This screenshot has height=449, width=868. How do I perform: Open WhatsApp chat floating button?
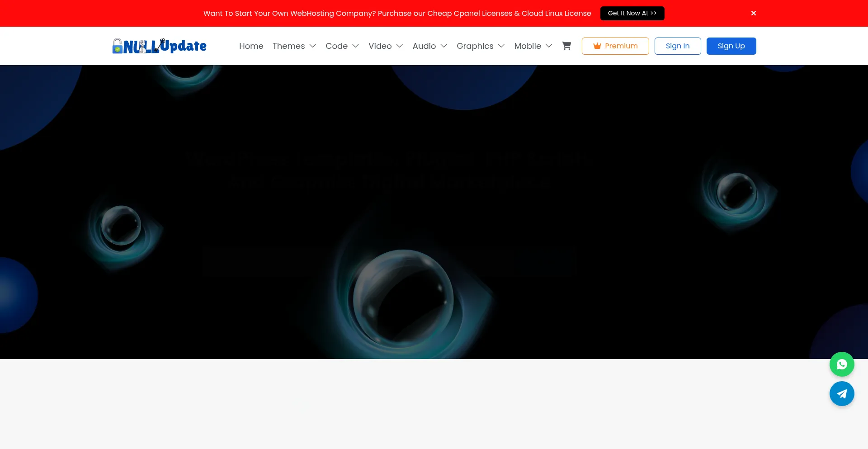click(841, 364)
